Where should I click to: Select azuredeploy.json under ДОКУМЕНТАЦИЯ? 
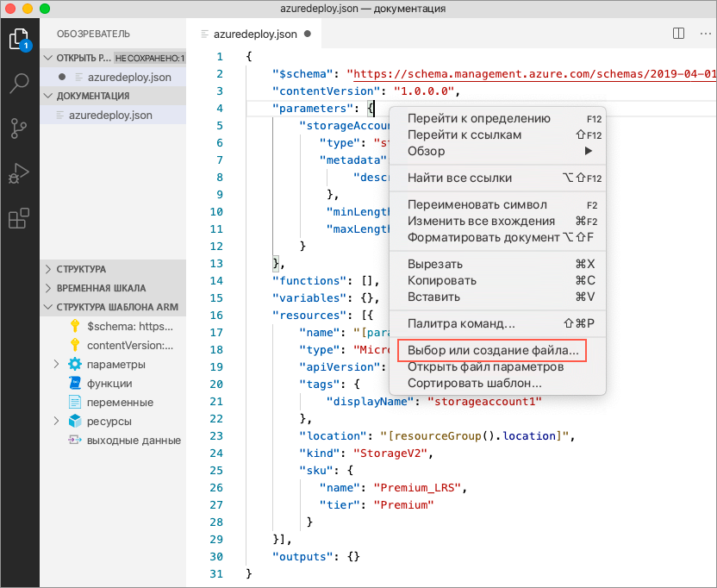[x=113, y=116]
